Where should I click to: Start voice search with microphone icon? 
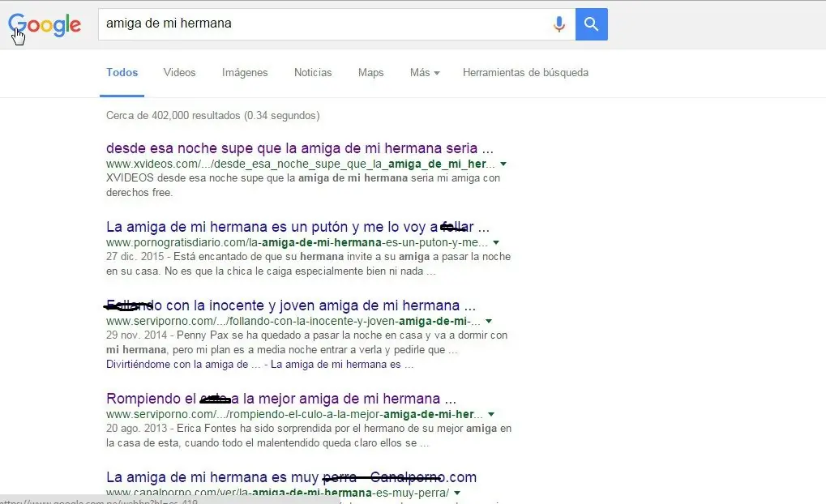[559, 24]
